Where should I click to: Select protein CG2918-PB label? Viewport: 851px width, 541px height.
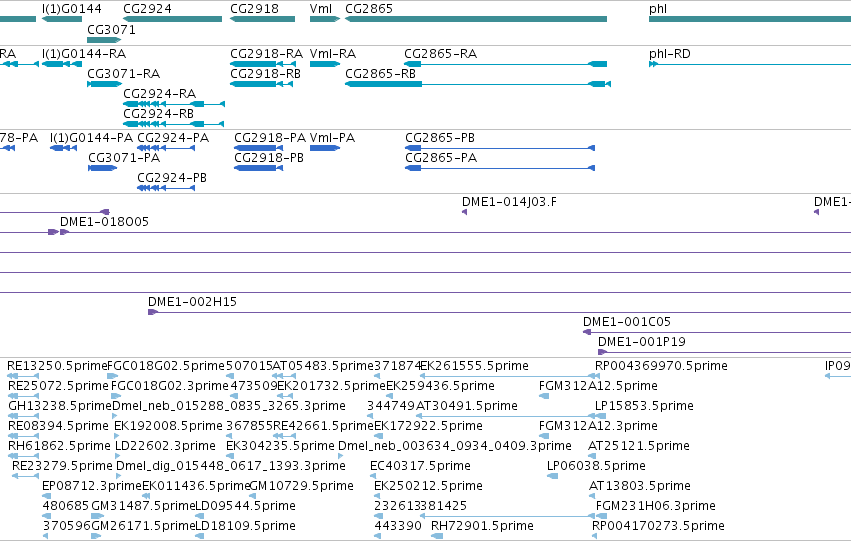coord(269,158)
